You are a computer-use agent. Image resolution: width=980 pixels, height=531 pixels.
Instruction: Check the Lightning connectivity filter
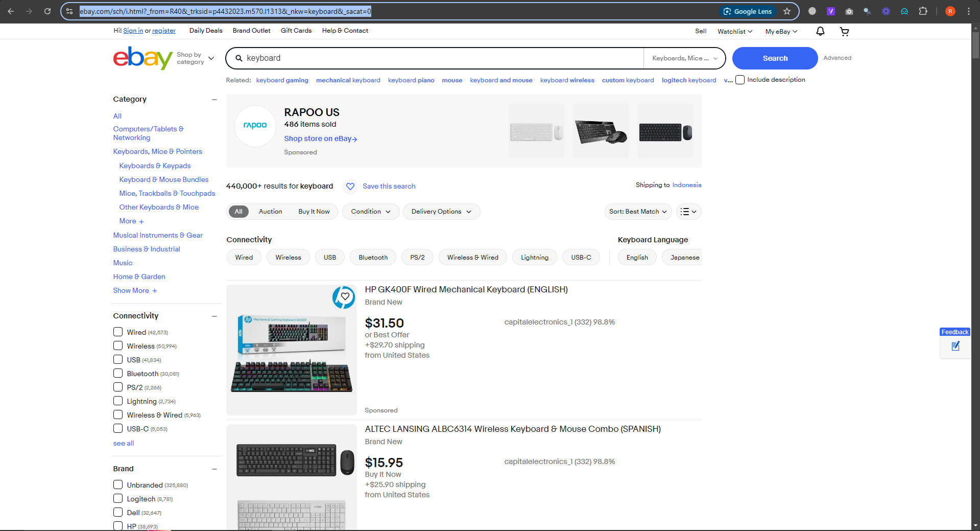click(x=118, y=401)
